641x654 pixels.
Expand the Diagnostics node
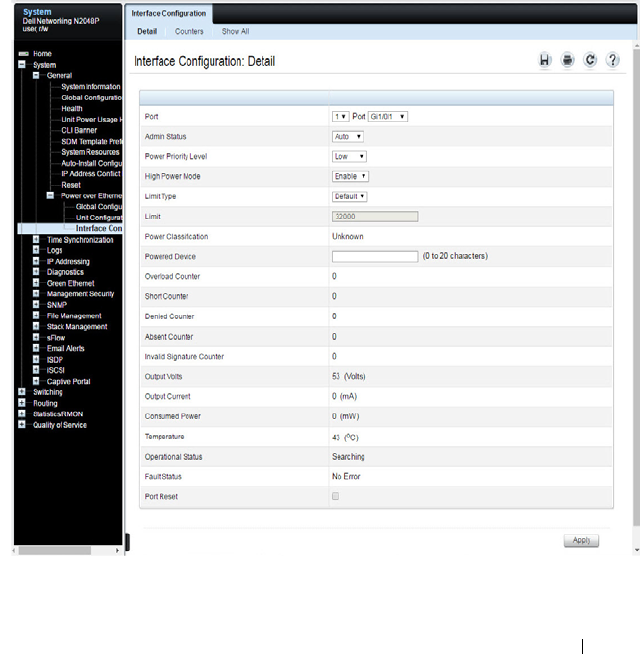point(36,272)
